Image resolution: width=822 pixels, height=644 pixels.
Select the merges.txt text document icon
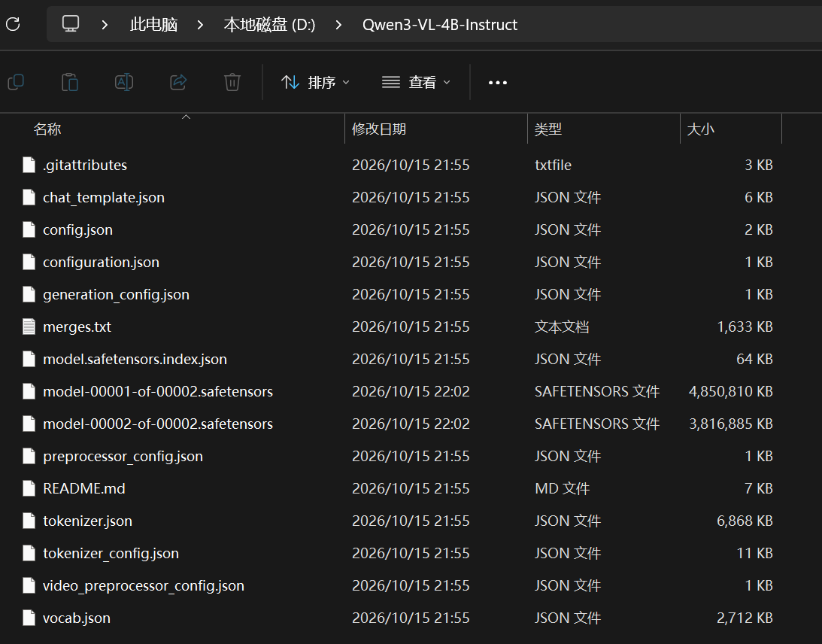tap(29, 327)
